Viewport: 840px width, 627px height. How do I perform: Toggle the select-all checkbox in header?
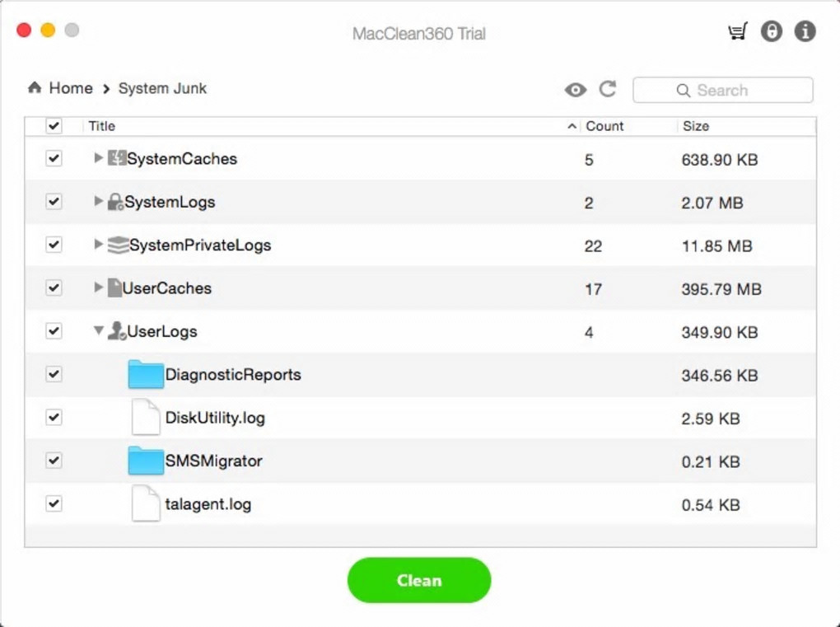(x=54, y=126)
